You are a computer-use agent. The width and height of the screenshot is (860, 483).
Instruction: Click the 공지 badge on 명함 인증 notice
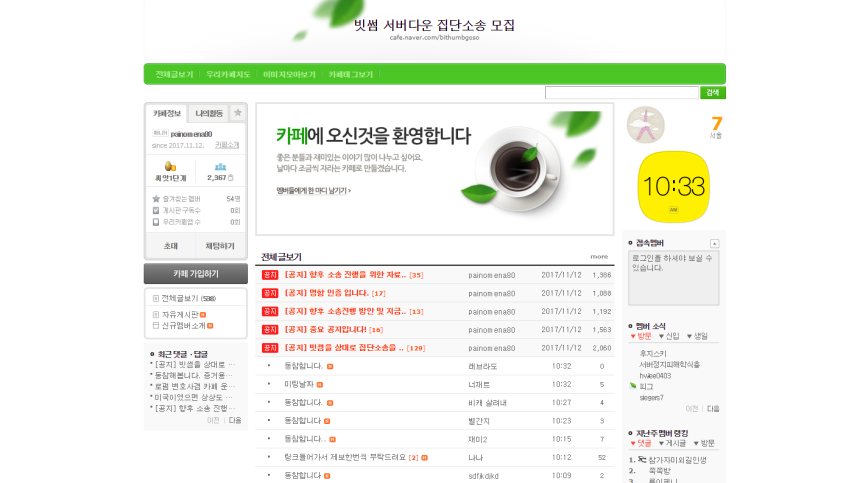point(270,293)
